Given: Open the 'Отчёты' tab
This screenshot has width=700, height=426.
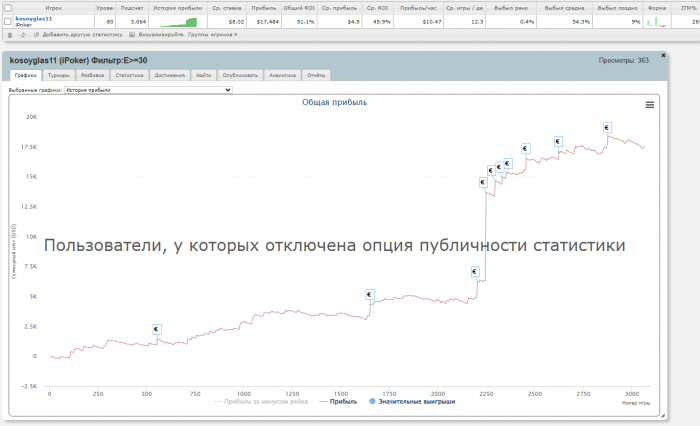Looking at the screenshot, I should click(316, 75).
